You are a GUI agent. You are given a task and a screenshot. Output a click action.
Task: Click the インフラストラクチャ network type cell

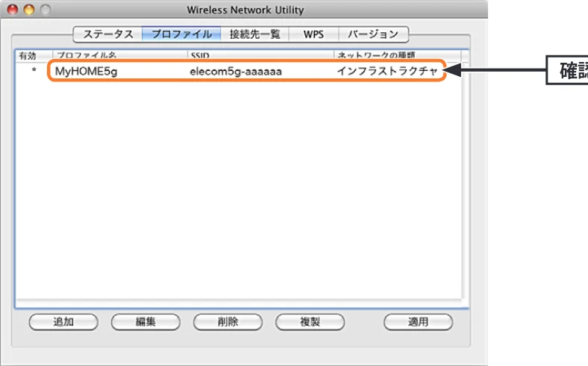(387, 70)
